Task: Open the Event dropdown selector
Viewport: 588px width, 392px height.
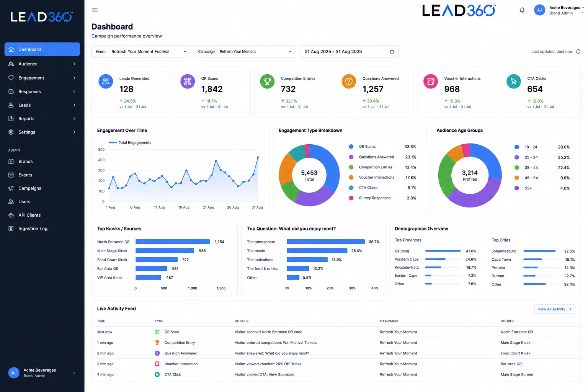Action: pos(141,52)
